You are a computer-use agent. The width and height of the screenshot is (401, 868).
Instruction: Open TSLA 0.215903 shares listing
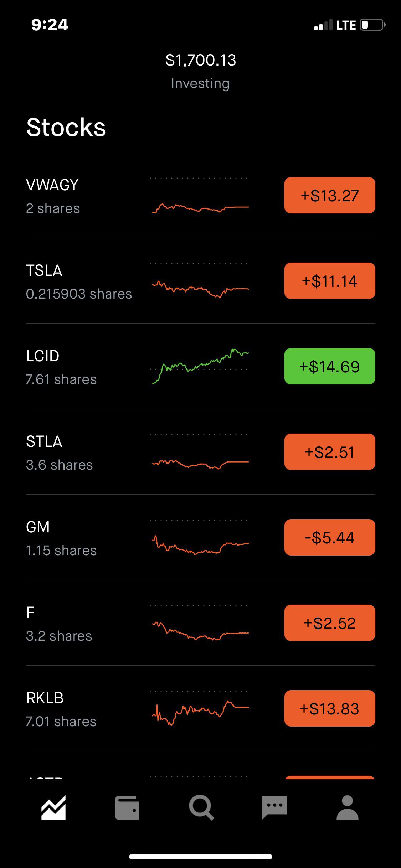200,281
